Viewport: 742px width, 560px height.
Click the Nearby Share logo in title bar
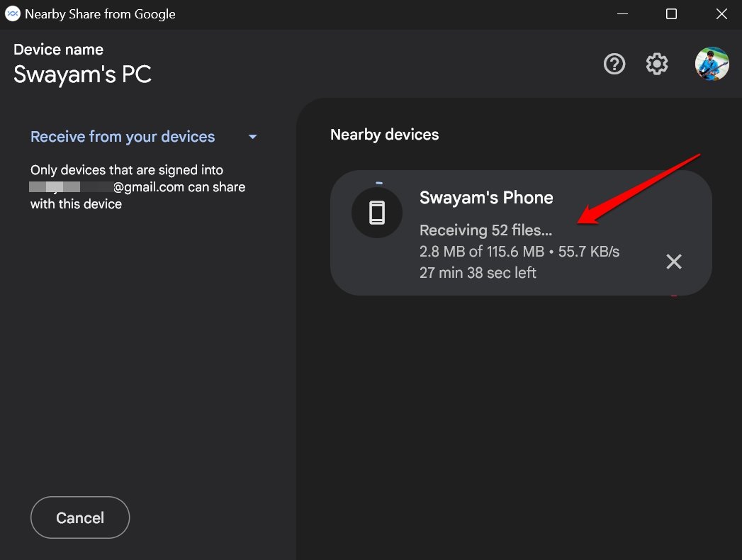[12, 13]
